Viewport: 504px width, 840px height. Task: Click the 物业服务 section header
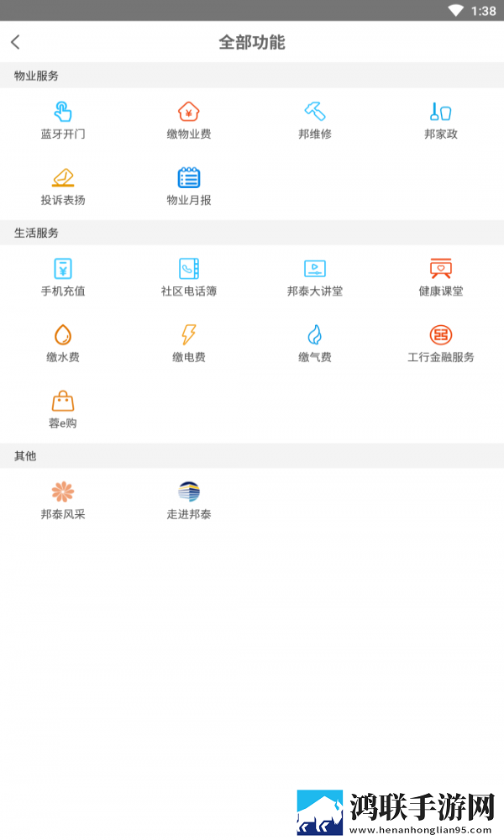coord(36,76)
